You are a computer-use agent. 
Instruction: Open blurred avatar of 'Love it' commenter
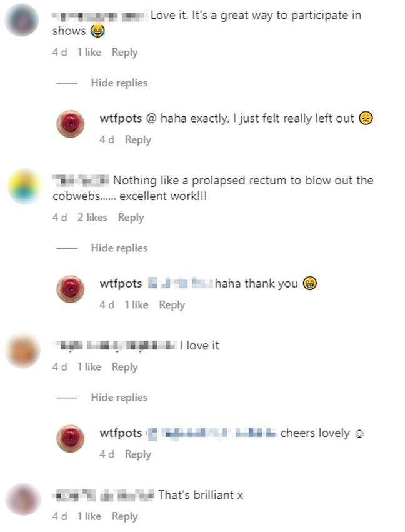tap(22, 19)
